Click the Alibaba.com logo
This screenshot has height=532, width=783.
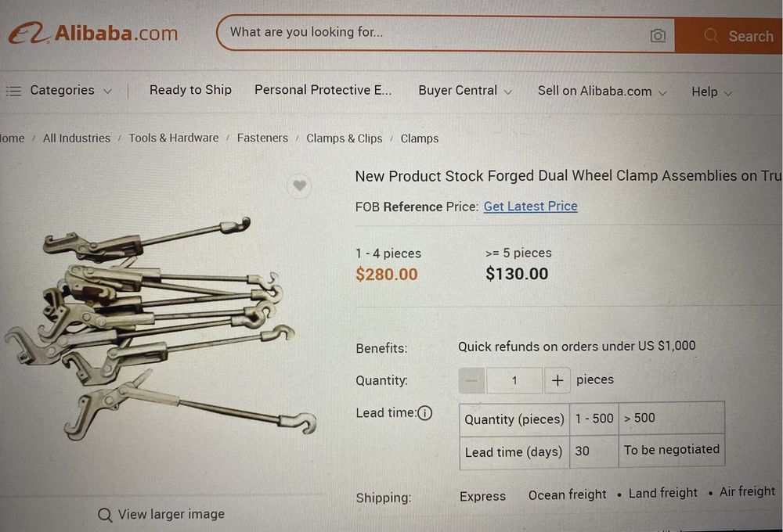pyautogui.click(x=94, y=34)
